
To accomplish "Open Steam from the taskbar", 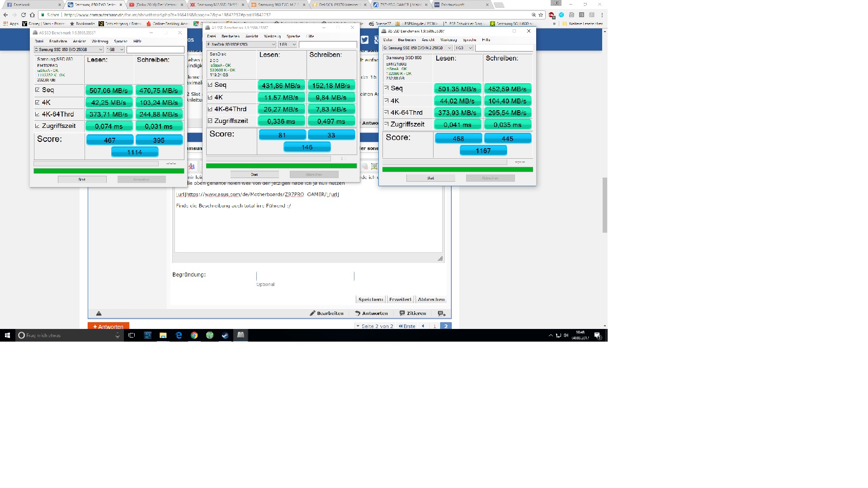I will click(x=225, y=335).
